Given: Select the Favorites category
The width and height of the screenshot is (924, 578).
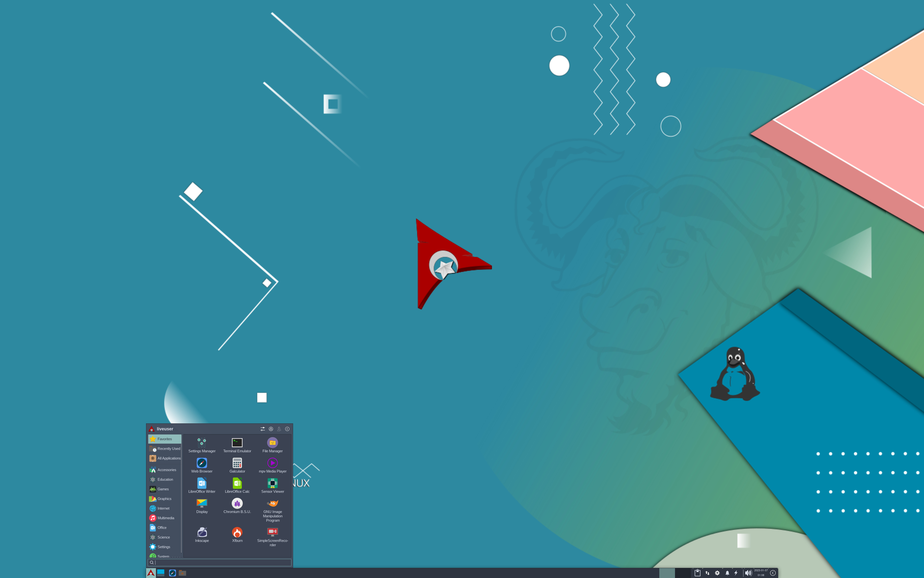Looking at the screenshot, I should click(165, 439).
